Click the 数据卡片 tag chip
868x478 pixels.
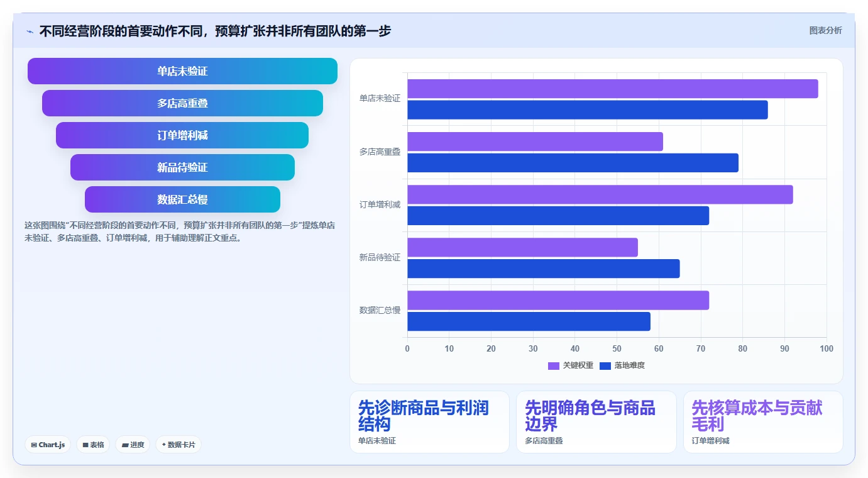pyautogui.click(x=179, y=445)
